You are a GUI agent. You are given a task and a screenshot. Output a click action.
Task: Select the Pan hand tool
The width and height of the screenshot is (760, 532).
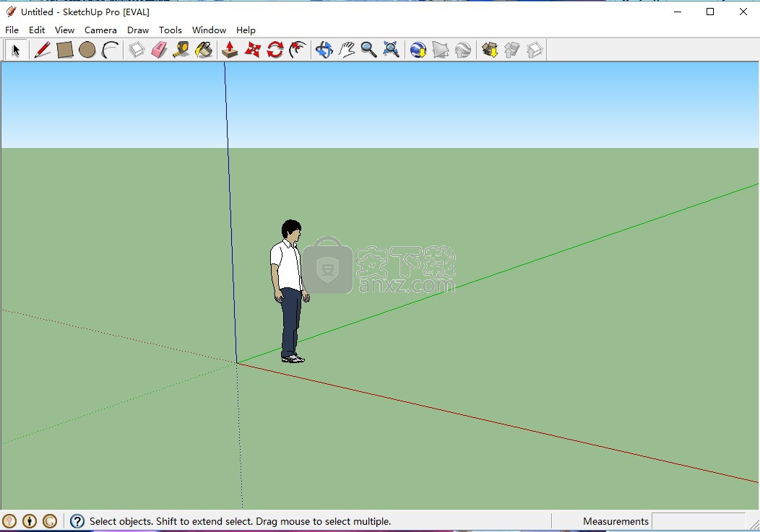coord(346,50)
